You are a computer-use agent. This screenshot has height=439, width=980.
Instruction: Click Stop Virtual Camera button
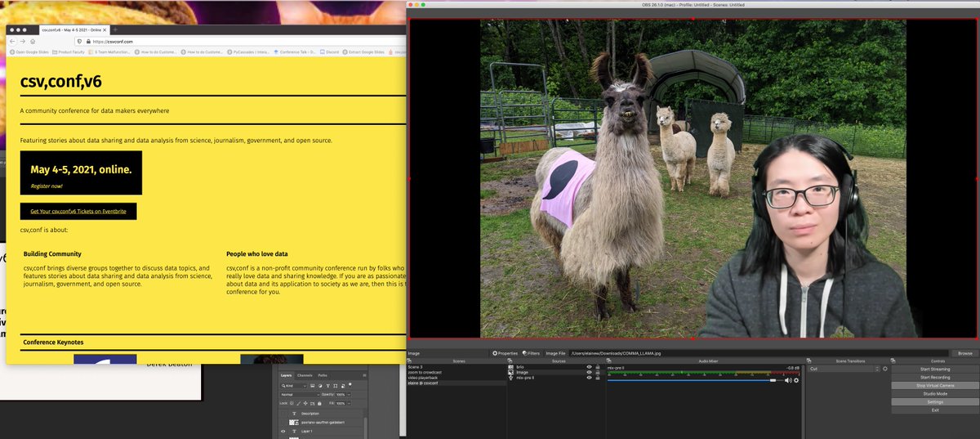[935, 385]
